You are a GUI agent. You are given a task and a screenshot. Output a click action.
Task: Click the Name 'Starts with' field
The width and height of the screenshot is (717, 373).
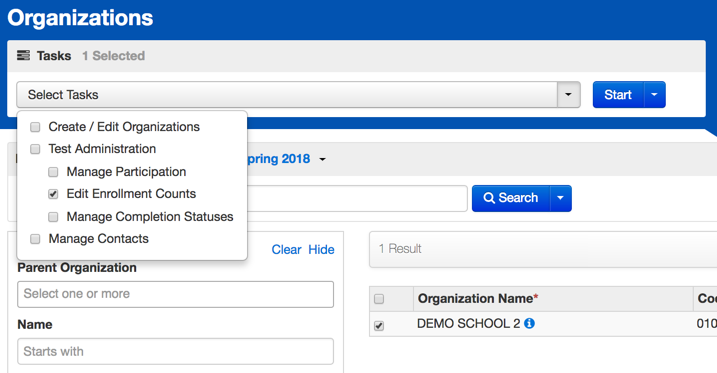(x=176, y=352)
